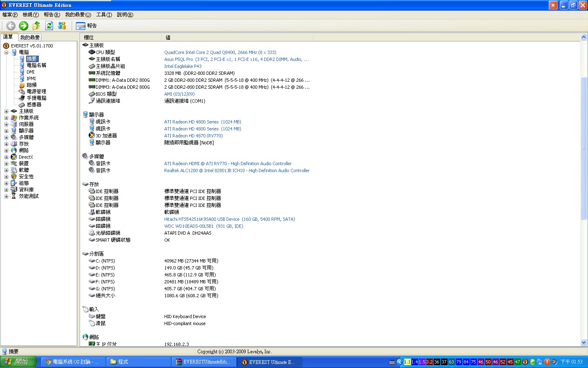Open the 檔案(F) menu
588x368 pixels.
pyautogui.click(x=10, y=15)
